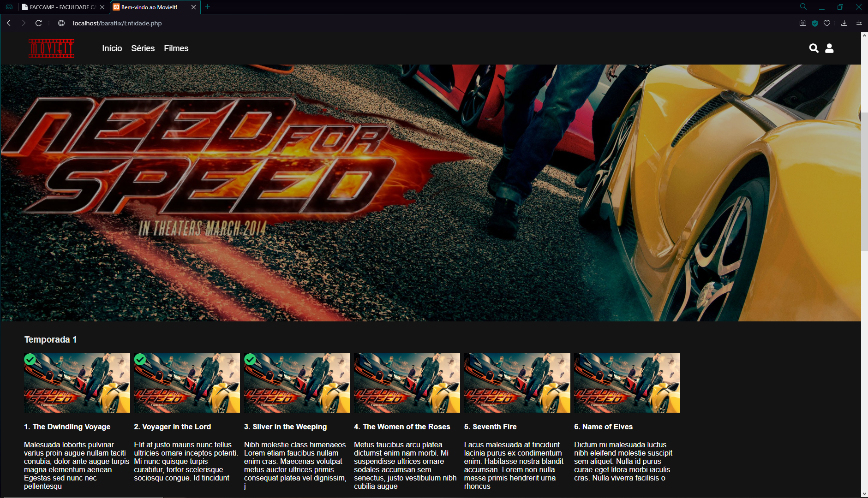868x498 pixels.
Task: Open the browser downloads icon
Action: coord(844,23)
